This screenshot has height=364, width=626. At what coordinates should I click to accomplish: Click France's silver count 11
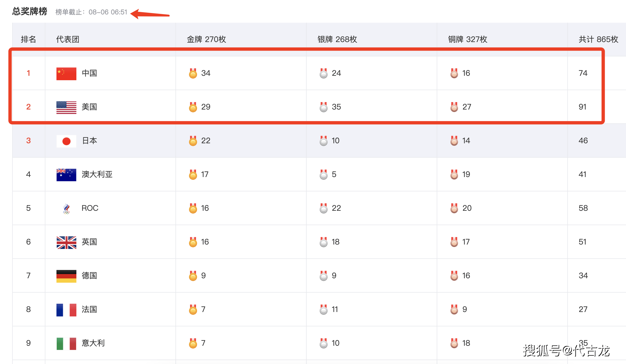[335, 309]
